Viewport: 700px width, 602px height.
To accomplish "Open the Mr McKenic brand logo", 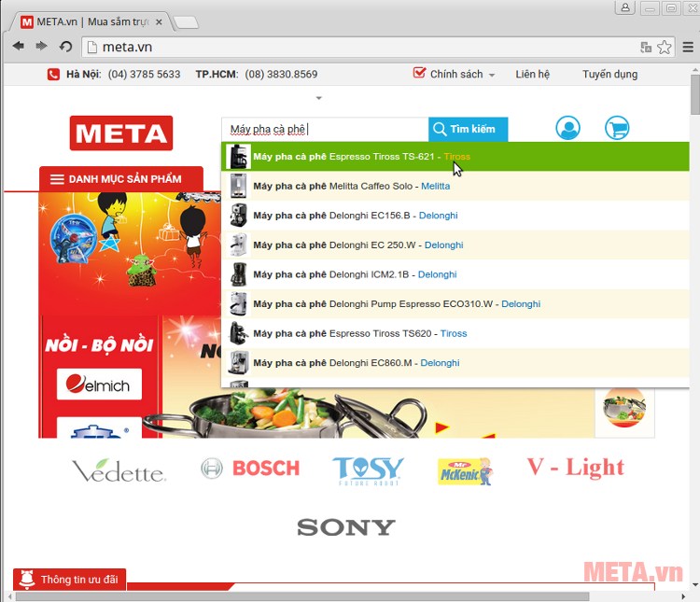I will pos(465,471).
